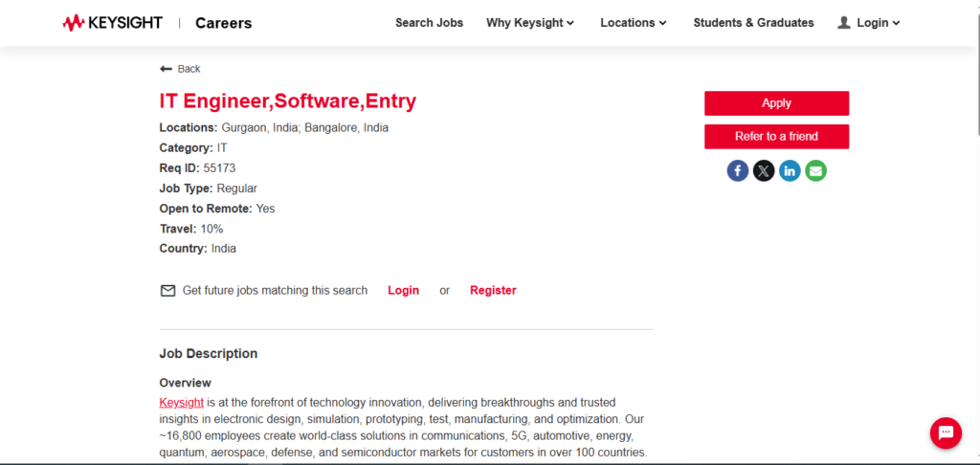Share job via email icon
This screenshot has width=980, height=465.
point(815,170)
